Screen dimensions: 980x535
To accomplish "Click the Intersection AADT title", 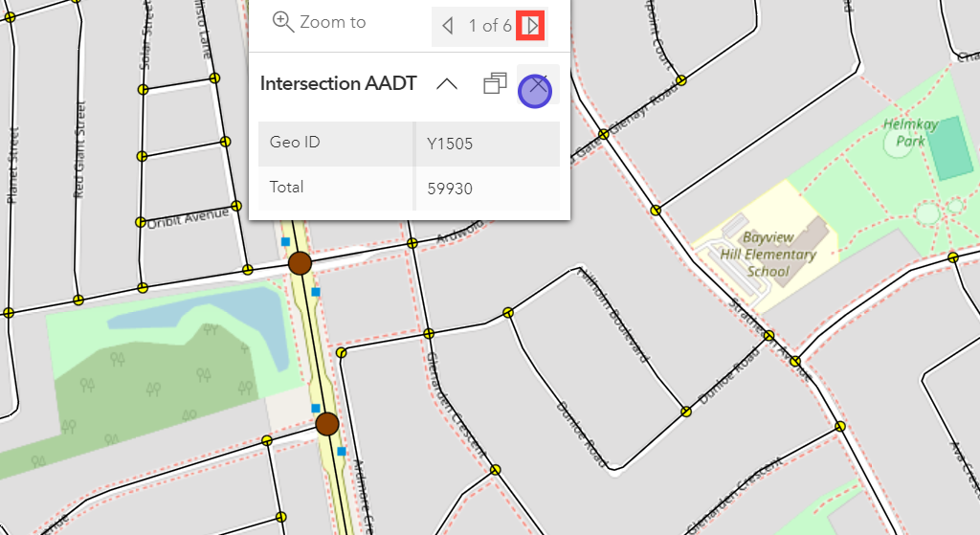I will tap(338, 83).
